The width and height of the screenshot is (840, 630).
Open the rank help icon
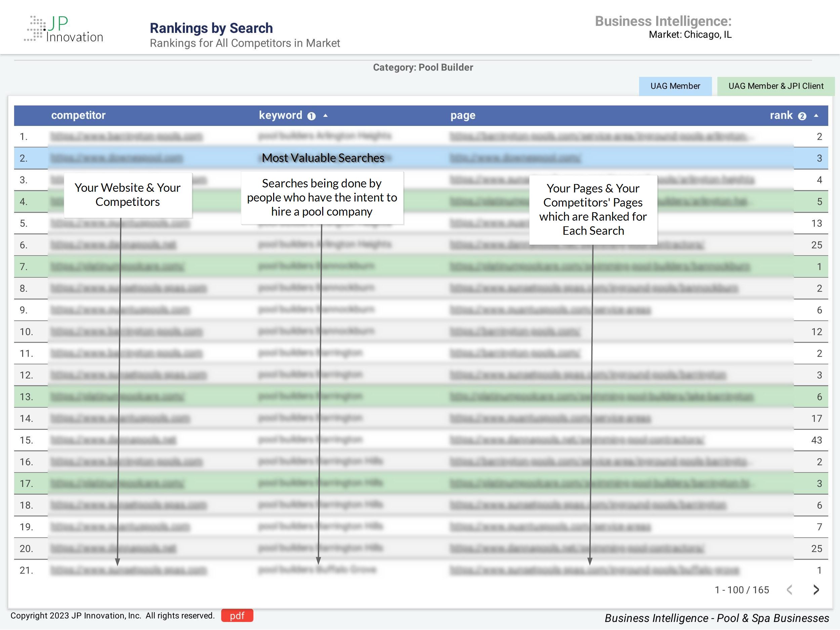pyautogui.click(x=802, y=116)
